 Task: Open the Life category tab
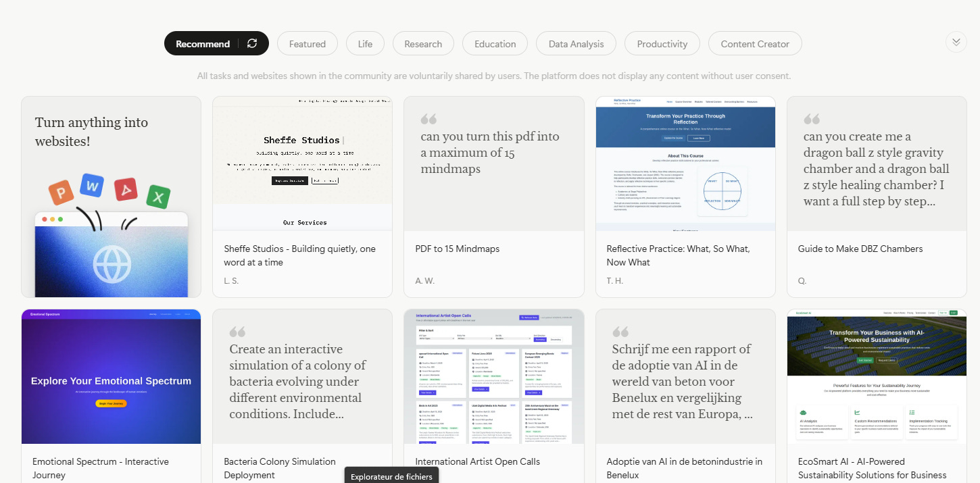pyautogui.click(x=365, y=44)
